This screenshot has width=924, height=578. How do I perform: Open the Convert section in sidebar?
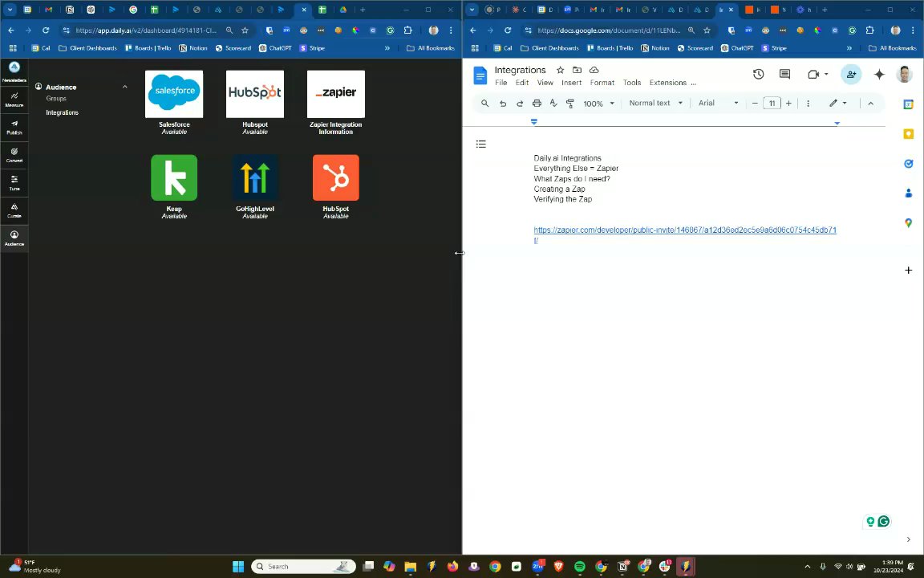tap(14, 155)
